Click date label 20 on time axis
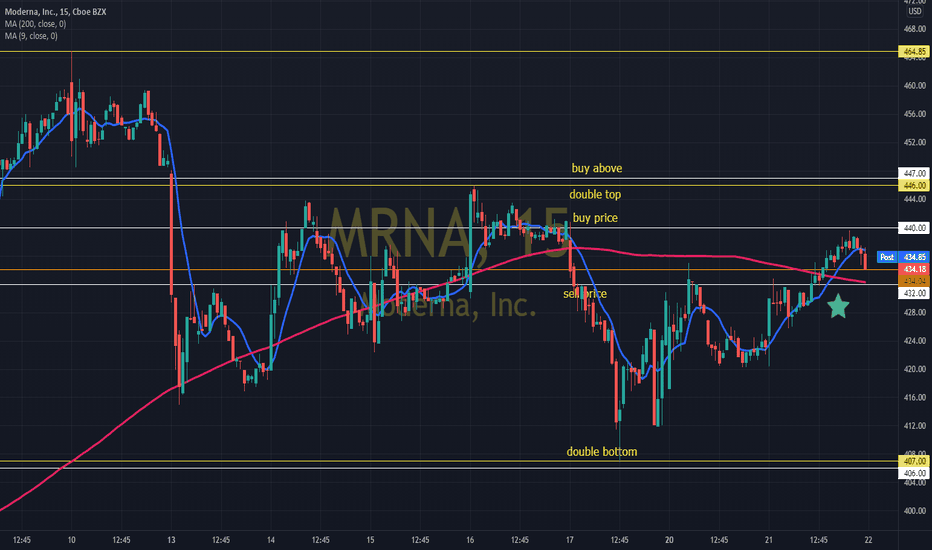The width and height of the screenshot is (932, 550). coord(669,540)
